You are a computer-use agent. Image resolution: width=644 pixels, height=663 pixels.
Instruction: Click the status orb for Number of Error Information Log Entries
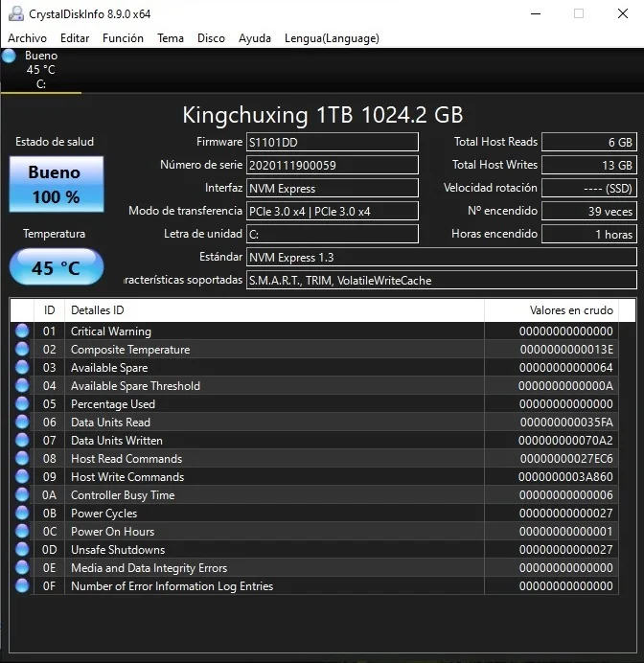click(x=22, y=585)
